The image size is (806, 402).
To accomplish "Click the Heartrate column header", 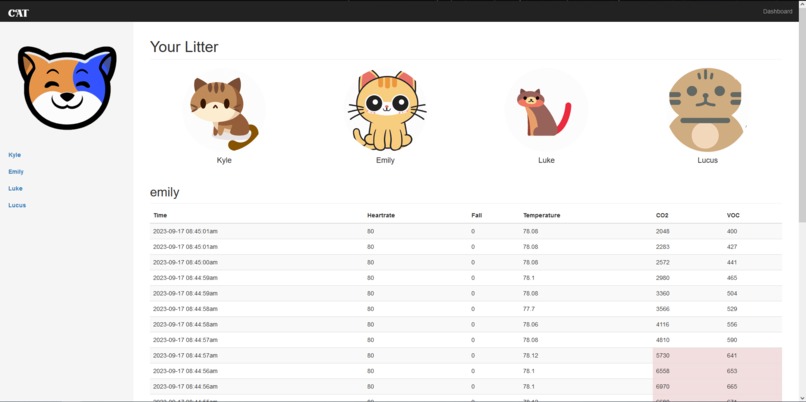I will point(381,215).
